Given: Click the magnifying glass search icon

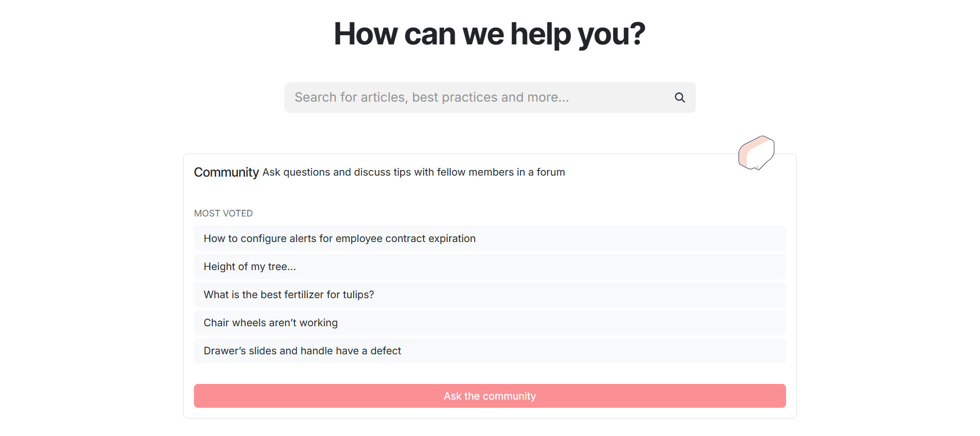Looking at the screenshot, I should (x=679, y=98).
